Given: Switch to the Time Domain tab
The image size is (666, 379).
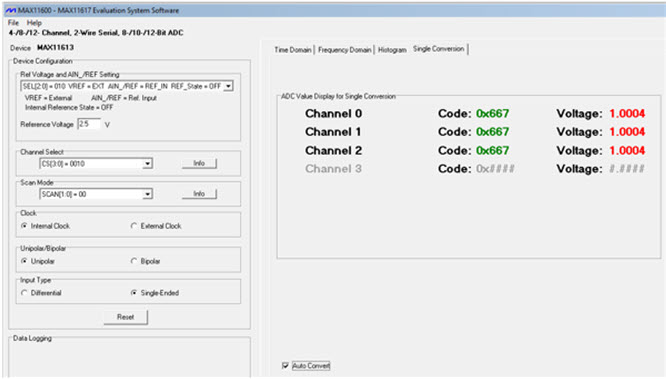Looking at the screenshot, I should tap(293, 50).
